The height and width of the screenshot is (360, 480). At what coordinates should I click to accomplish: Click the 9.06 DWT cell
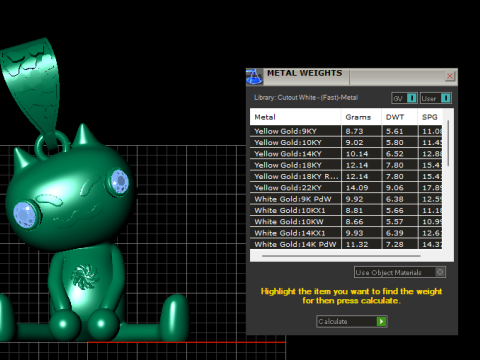point(399,188)
